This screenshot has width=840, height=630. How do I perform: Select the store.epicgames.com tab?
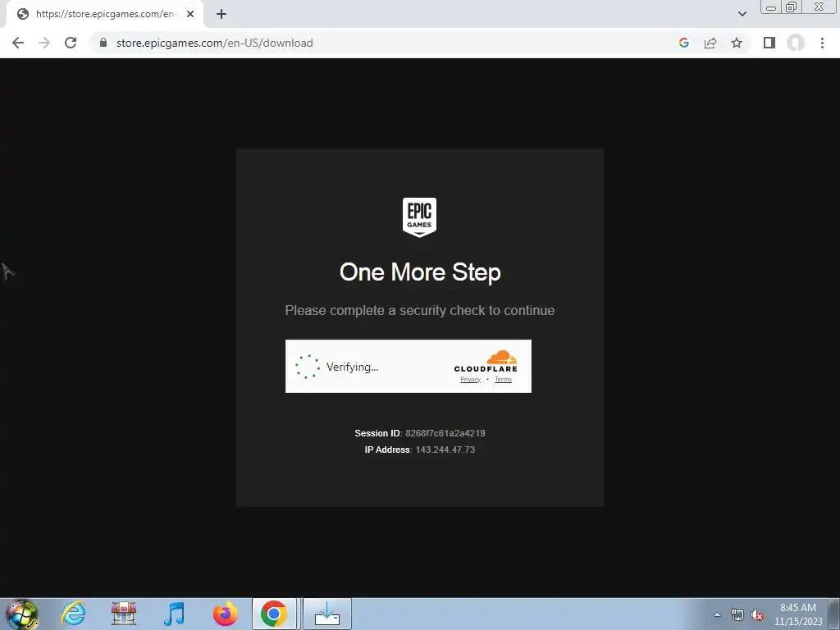pyautogui.click(x=104, y=14)
